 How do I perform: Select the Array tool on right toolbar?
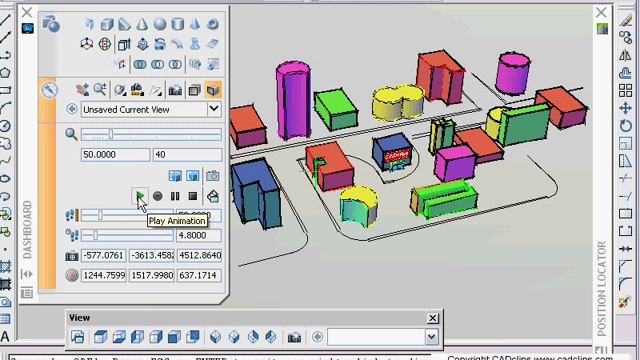[625, 91]
